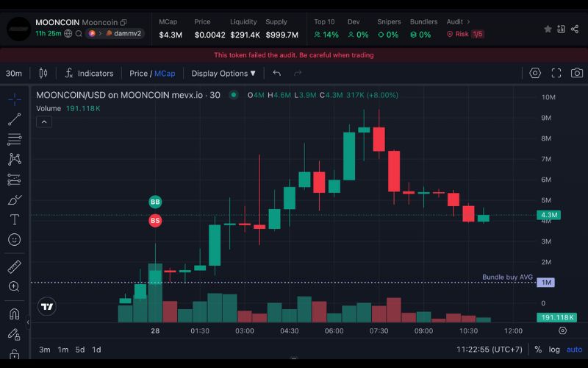Click the Volume 191.118K indicator label

pos(68,108)
